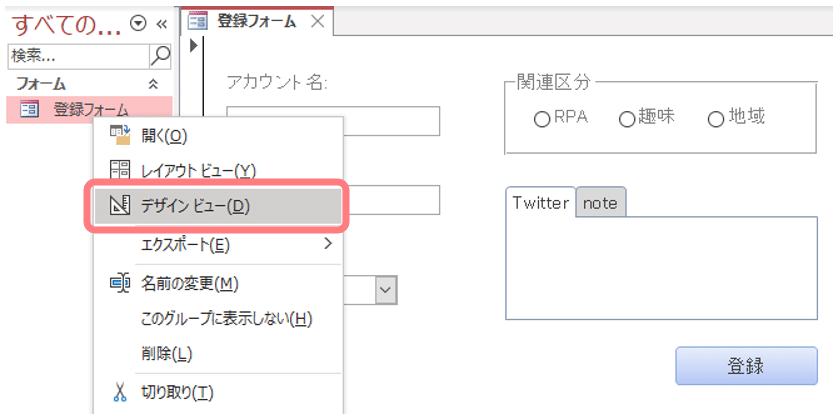Screen dimensions: 839x420
Task: Click the 検索 search input field
Action: [x=78, y=56]
